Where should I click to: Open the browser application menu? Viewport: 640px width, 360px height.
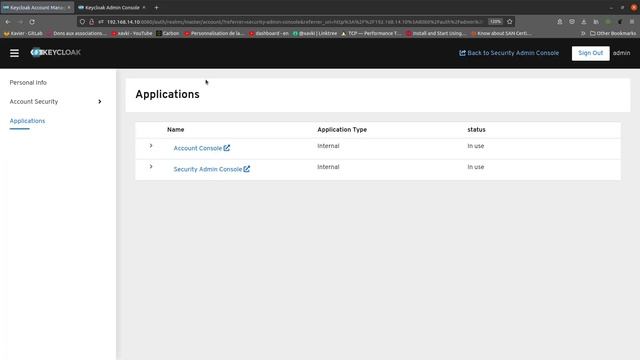pyautogui.click(x=632, y=22)
